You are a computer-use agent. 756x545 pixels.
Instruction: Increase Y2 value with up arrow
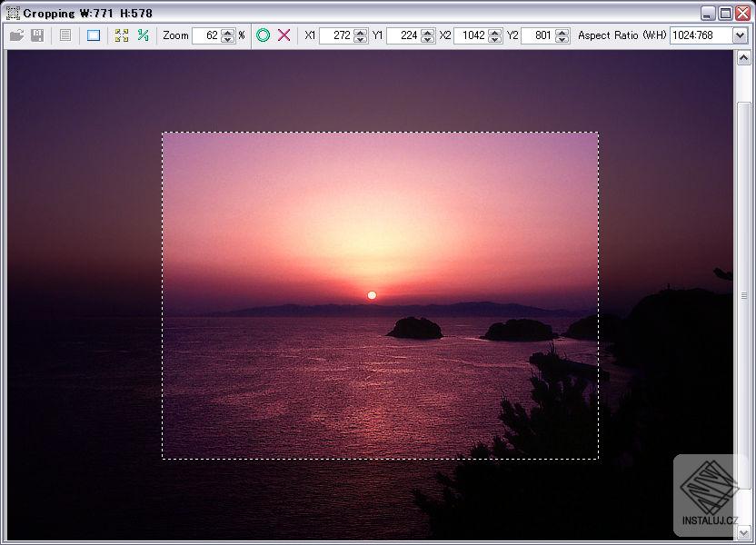click(x=562, y=32)
